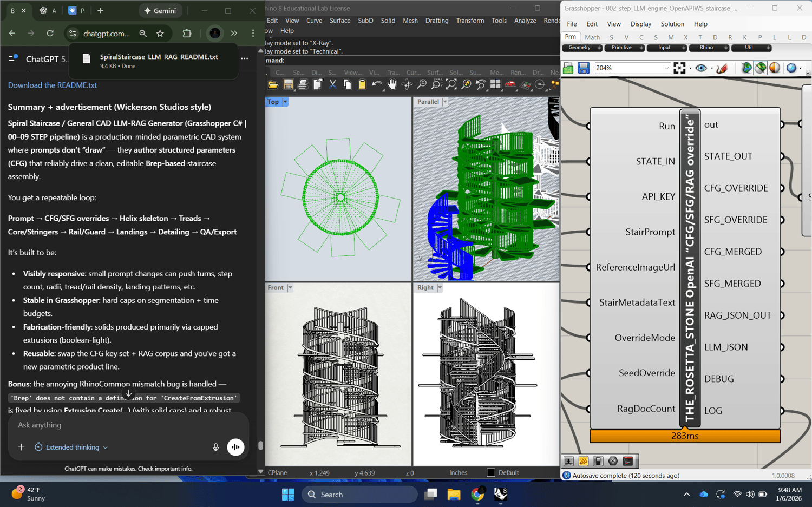812x507 pixels.
Task: Open the 204% zoom level dropdown
Action: click(x=666, y=68)
